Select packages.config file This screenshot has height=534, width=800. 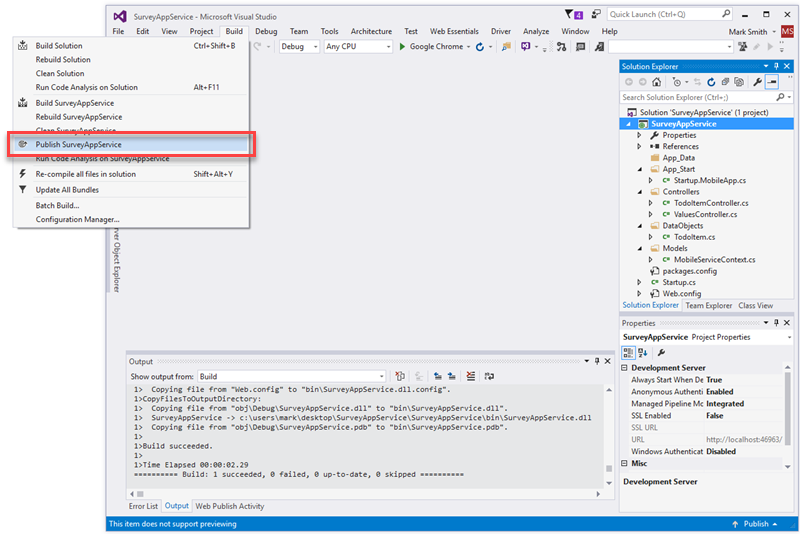(x=689, y=271)
